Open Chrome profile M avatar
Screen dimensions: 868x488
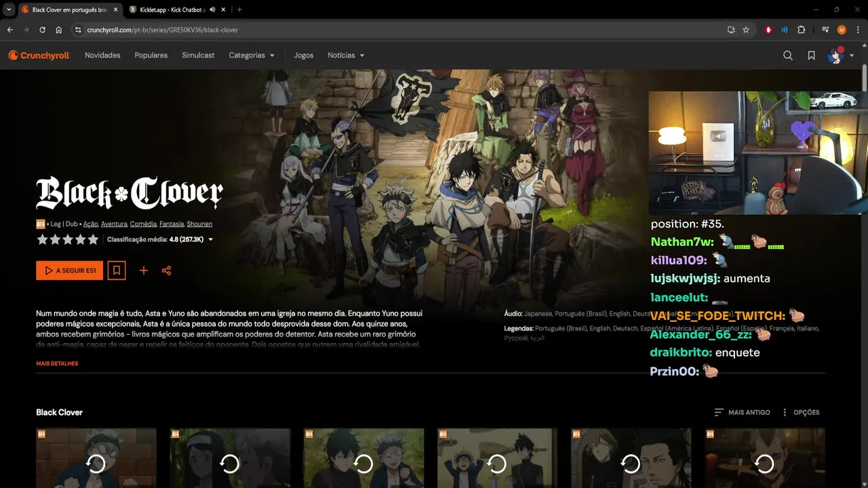842,30
